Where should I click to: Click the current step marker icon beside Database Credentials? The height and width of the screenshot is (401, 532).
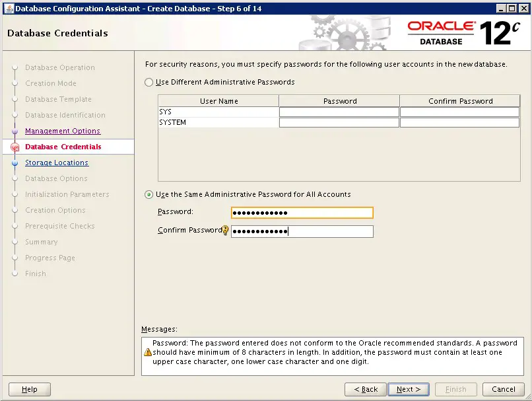15,147
